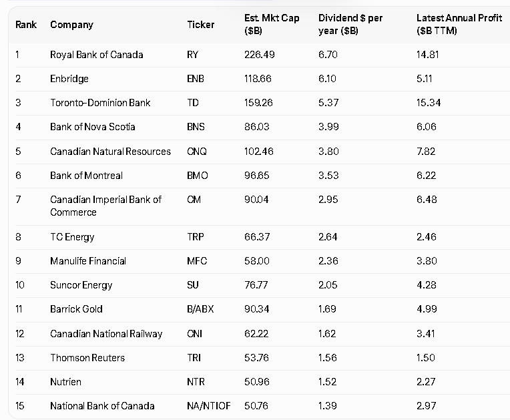
Task: Select the BMO ticker symbol
Action: (198, 176)
